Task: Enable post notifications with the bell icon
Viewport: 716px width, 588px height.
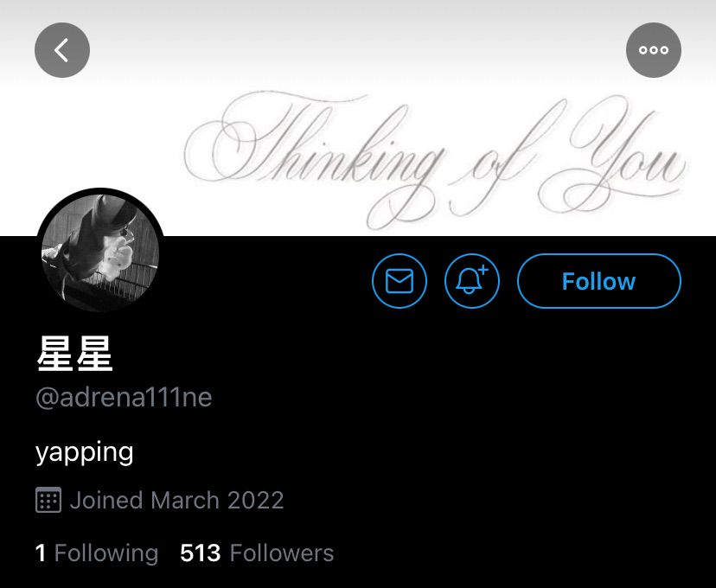Action: coord(472,281)
